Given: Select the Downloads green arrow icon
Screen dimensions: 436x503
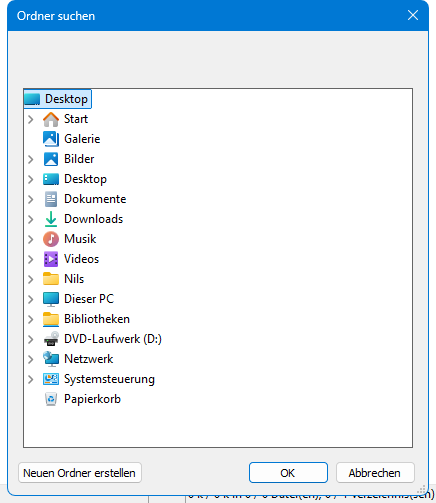Looking at the screenshot, I should [x=51, y=219].
